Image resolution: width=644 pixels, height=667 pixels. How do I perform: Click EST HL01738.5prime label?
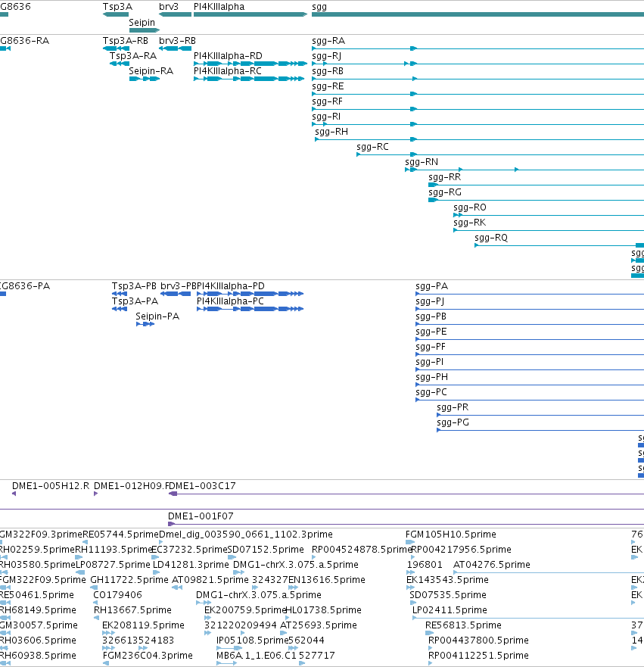pos(323,610)
